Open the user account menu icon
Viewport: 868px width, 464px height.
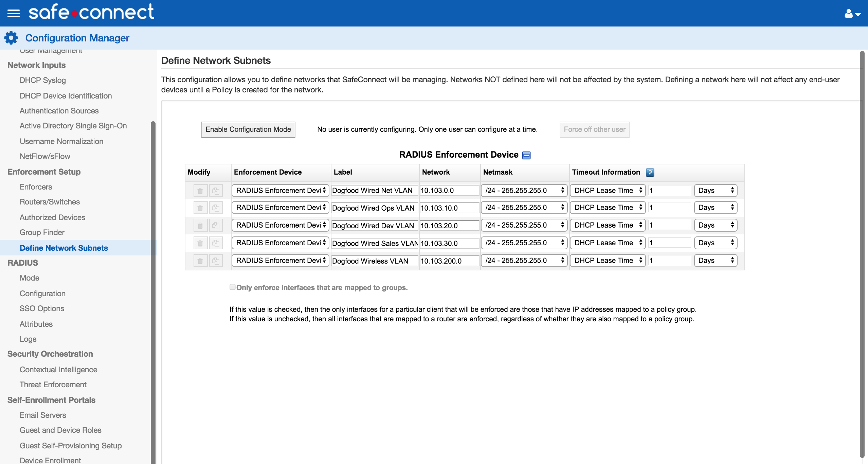pyautogui.click(x=852, y=14)
